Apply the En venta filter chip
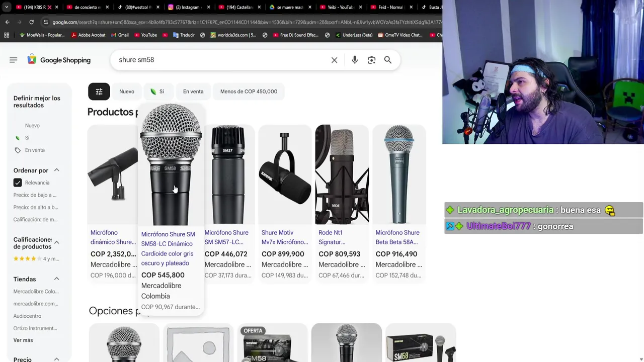 193,92
